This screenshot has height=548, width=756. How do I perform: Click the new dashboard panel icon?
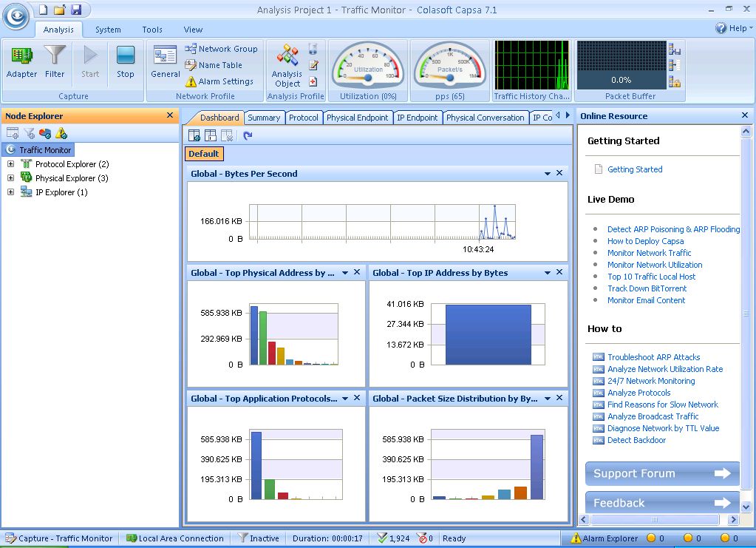(194, 135)
